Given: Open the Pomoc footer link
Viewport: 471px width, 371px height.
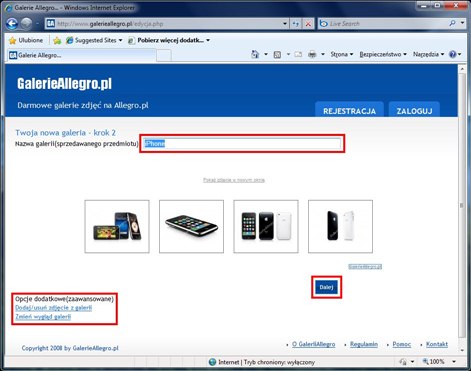Looking at the screenshot, I should [x=401, y=344].
